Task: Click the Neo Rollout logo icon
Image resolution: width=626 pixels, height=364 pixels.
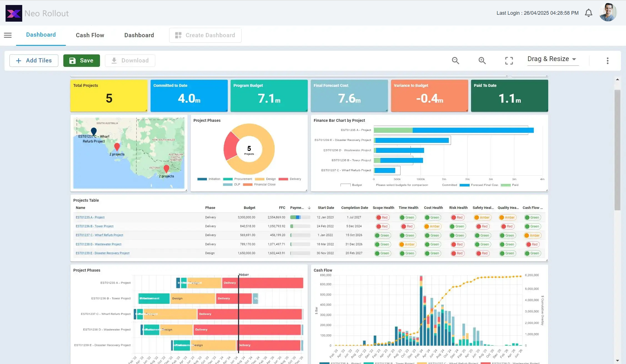Action: click(x=14, y=13)
